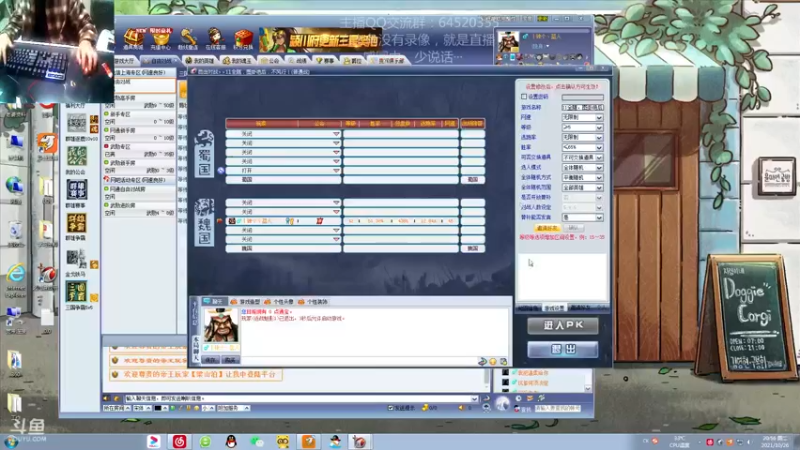The width and height of the screenshot is (800, 450).
Task: Open the 全体随机方式 random method dropdown
Action: point(583,178)
